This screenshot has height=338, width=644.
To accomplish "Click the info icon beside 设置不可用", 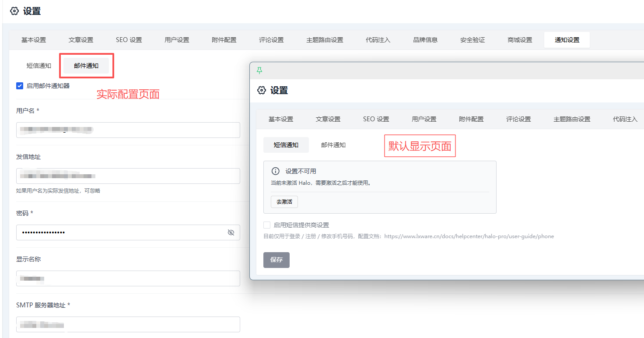I will [x=275, y=171].
